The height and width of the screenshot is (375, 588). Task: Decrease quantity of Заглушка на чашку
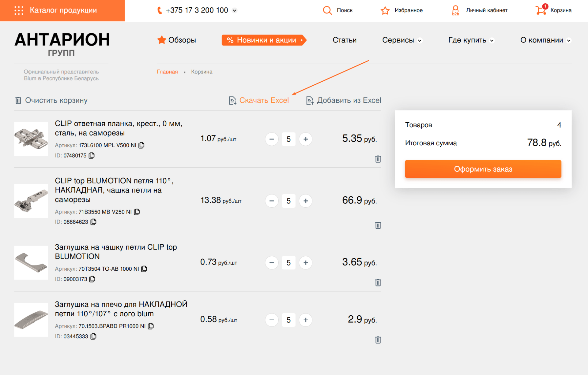click(272, 263)
